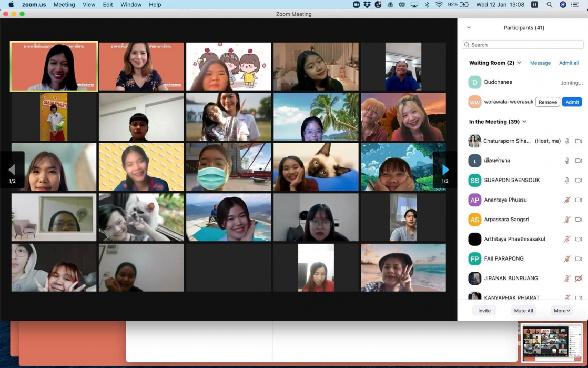588x368 pixels.
Task: Click FAII PARAPONG's video camera icon
Action: point(579,259)
